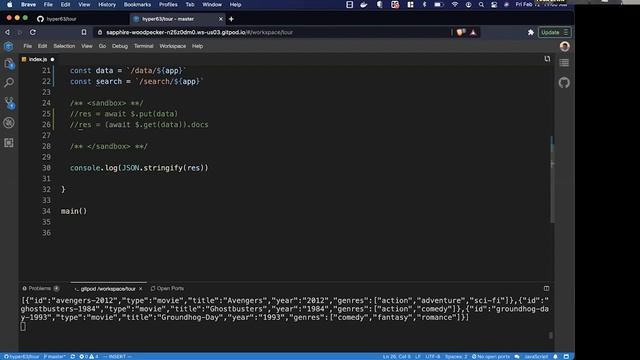Open the GitHub panel icon on the right sidebar
Image resolution: width=640 pixels, height=360 pixels.
pyautogui.click(x=564, y=83)
